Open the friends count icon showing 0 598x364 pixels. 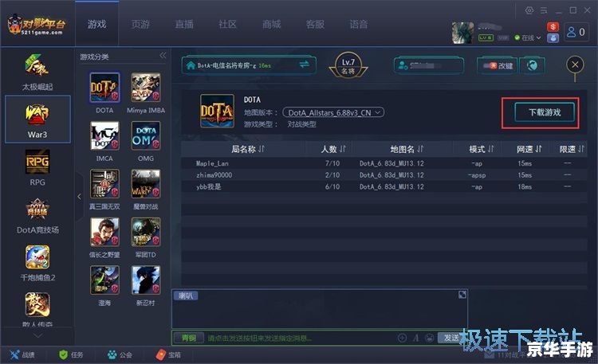576,32
